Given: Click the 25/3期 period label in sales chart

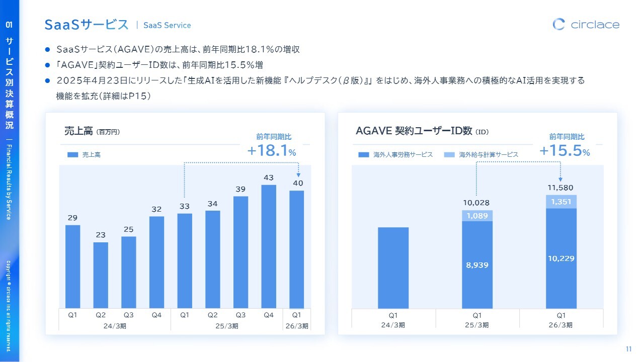Looking at the screenshot, I should coord(226,325).
